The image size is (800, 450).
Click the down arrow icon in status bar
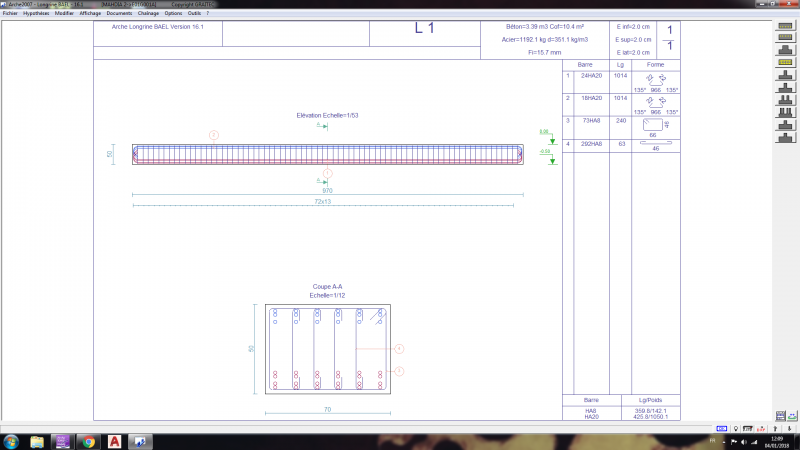pos(789,429)
